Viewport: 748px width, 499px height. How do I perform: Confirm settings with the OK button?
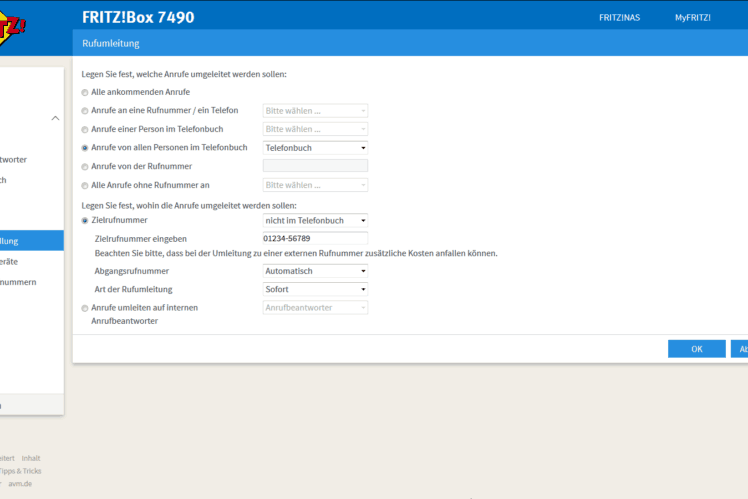click(697, 349)
